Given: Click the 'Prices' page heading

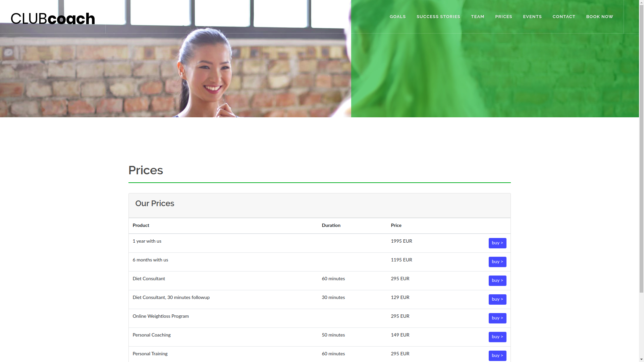Looking at the screenshot, I should point(146,170).
